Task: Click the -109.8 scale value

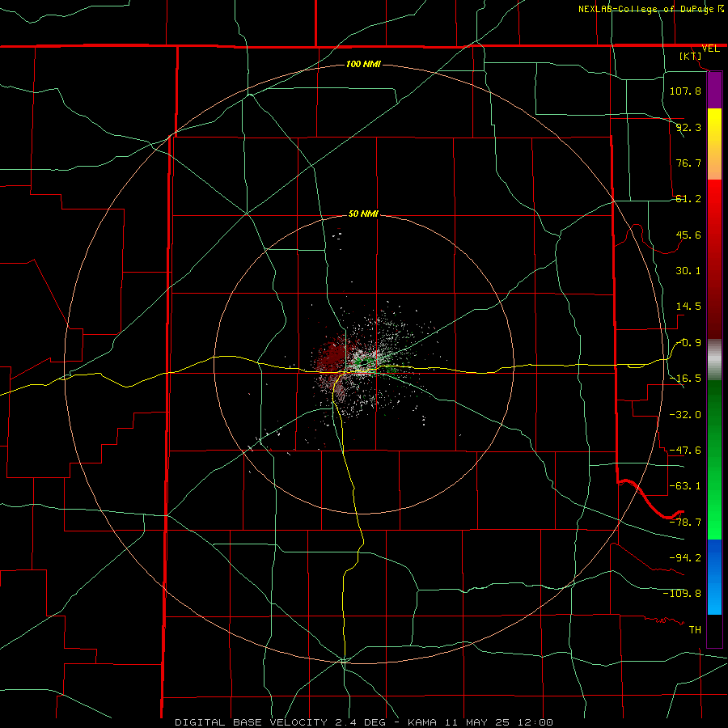Action: pyautogui.click(x=682, y=594)
